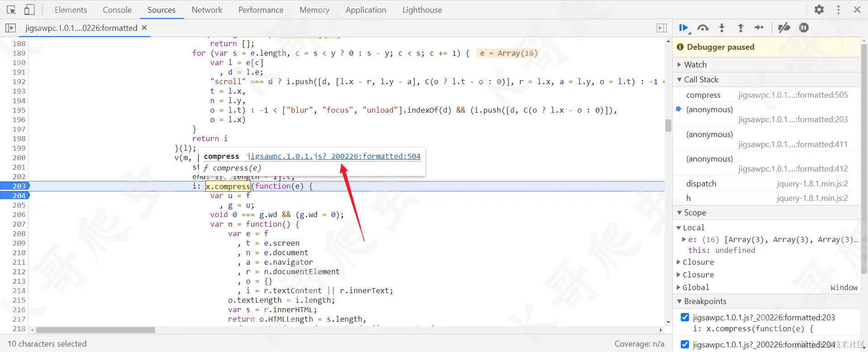The width and height of the screenshot is (868, 352).
Task: Show the file navigator sidebar
Action: [x=10, y=28]
